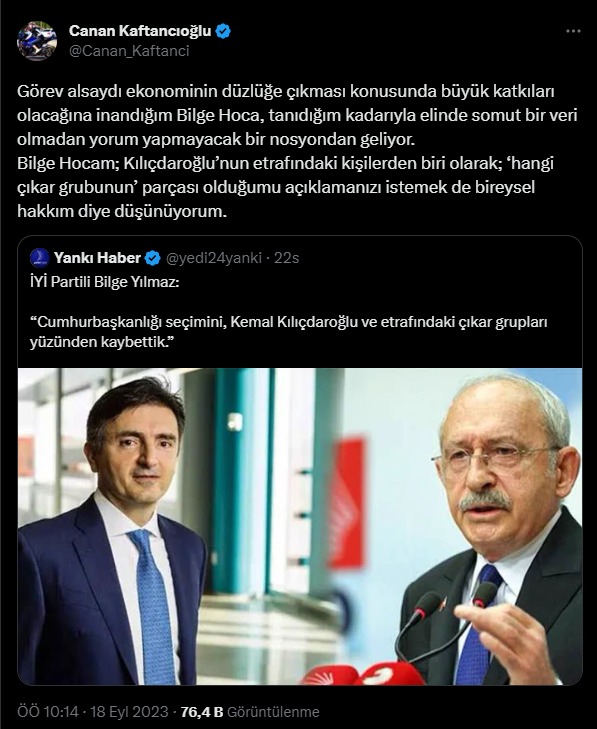Screen dimensions: 597x729
Task: Open the @yedi24yanki handle
Action: tap(214, 258)
